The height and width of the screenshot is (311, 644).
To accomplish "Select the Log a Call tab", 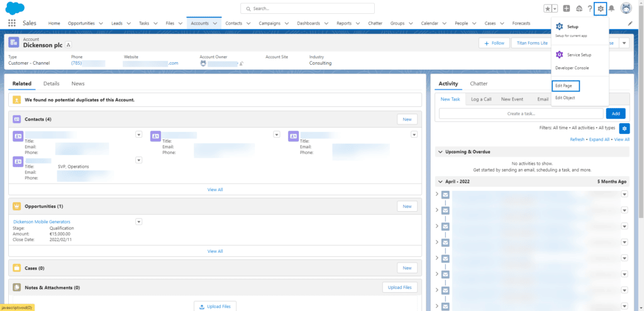I will 481,99.
